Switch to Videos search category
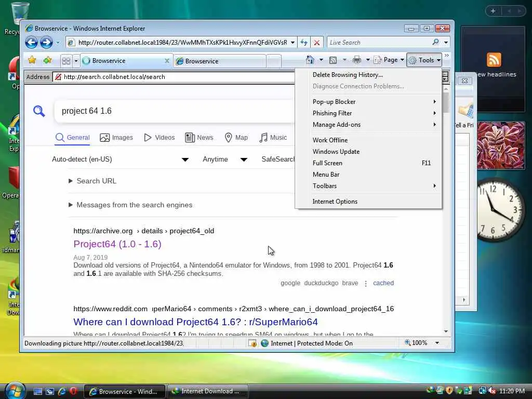Screen dimensions: 532x399 (x=159, y=137)
